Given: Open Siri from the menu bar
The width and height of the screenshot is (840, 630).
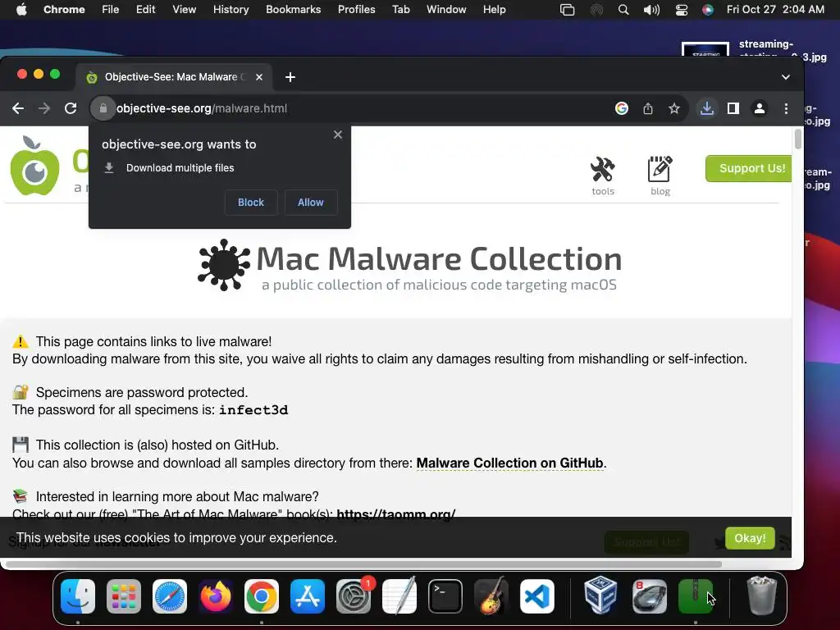Looking at the screenshot, I should pyautogui.click(x=708, y=10).
